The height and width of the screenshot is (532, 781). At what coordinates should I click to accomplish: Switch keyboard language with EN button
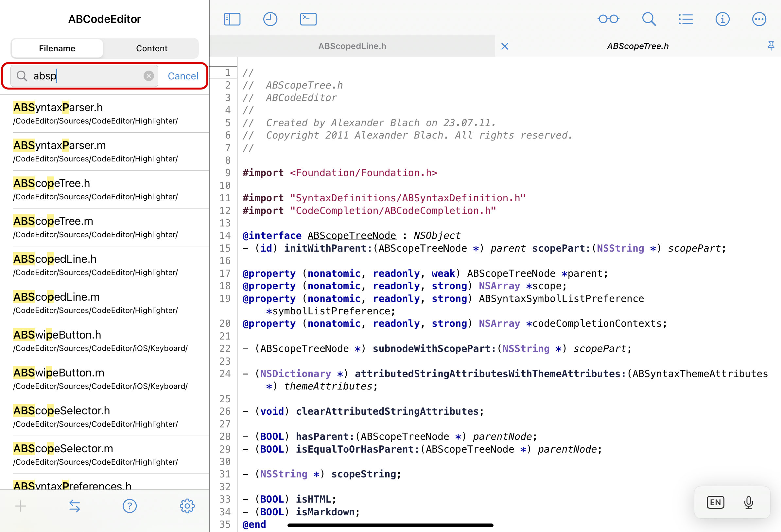[715, 503]
